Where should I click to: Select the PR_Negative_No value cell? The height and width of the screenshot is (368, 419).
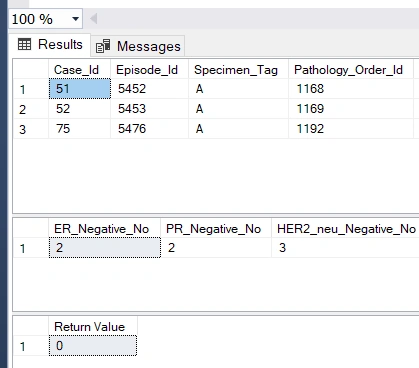(x=216, y=248)
